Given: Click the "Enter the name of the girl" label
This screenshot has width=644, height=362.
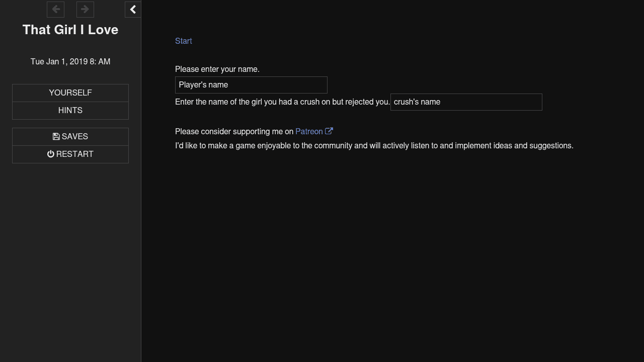Looking at the screenshot, I should (x=282, y=102).
